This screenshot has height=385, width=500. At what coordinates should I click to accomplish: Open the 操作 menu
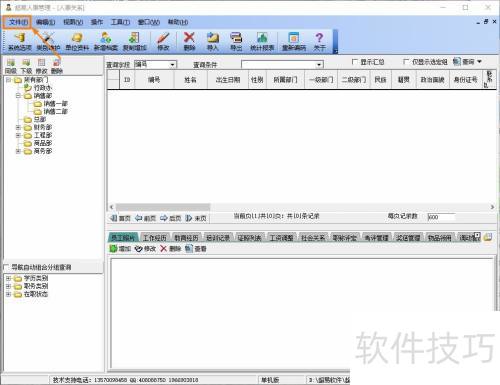(x=97, y=22)
